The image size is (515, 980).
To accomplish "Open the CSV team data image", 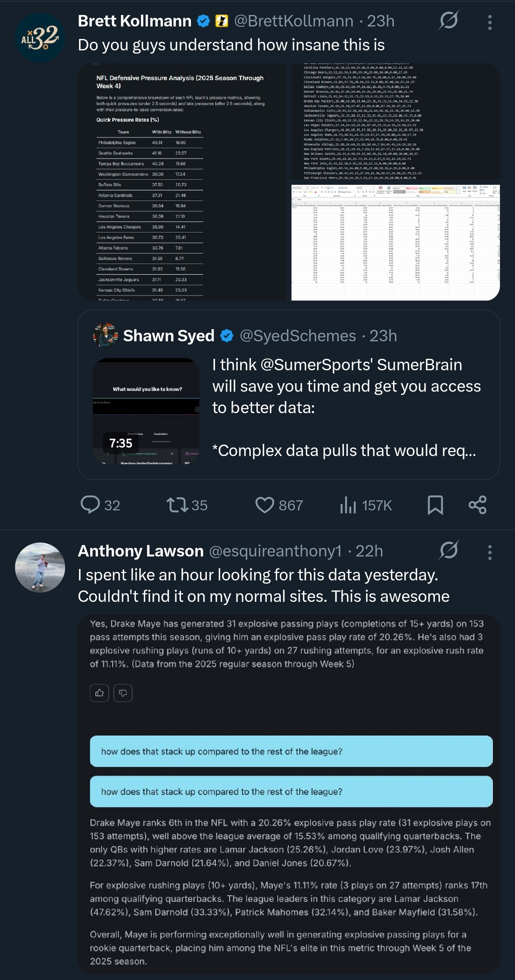I will (396, 122).
